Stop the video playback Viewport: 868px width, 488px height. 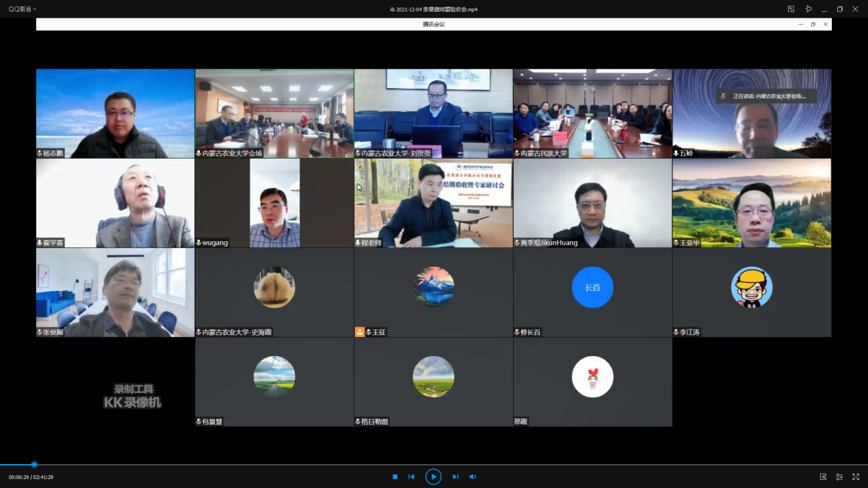[395, 476]
